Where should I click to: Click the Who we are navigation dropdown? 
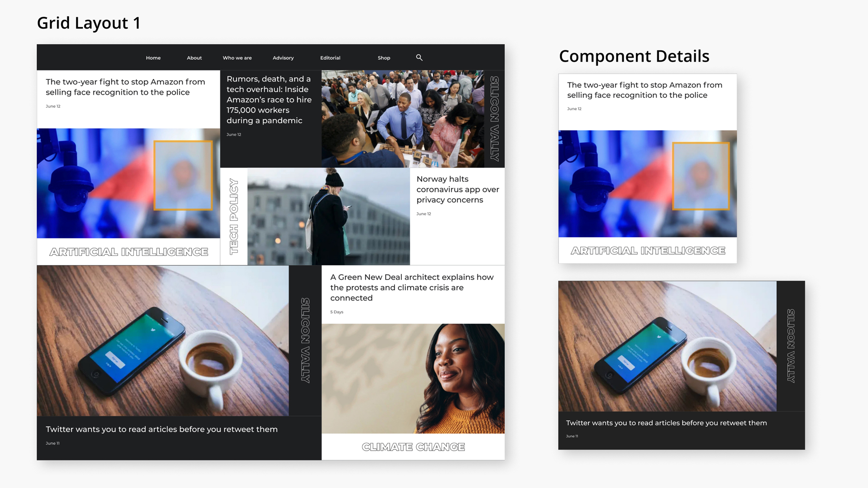tap(237, 57)
